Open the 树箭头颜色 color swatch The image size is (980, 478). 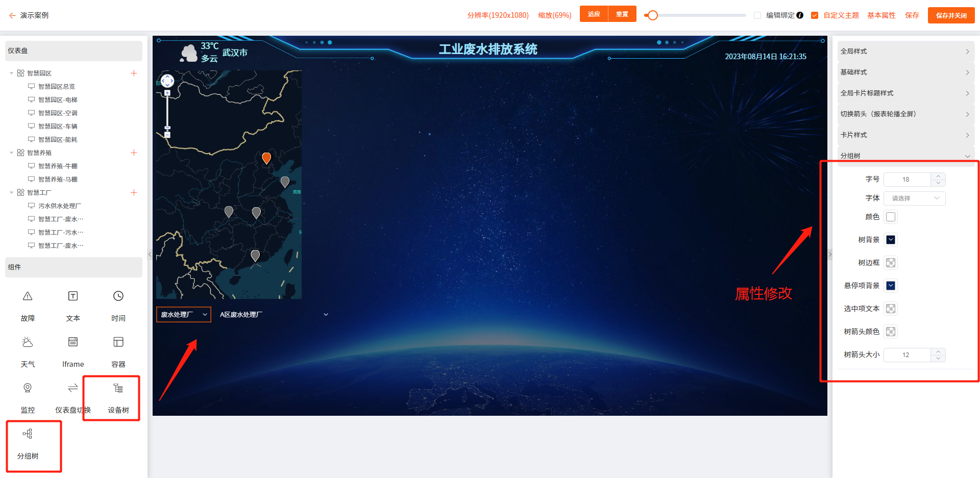tap(891, 332)
